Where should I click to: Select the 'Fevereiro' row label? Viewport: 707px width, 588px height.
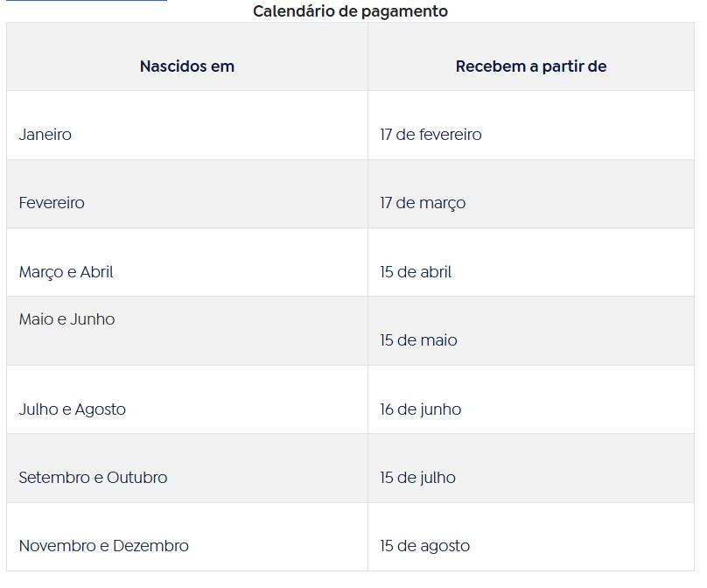click(52, 203)
